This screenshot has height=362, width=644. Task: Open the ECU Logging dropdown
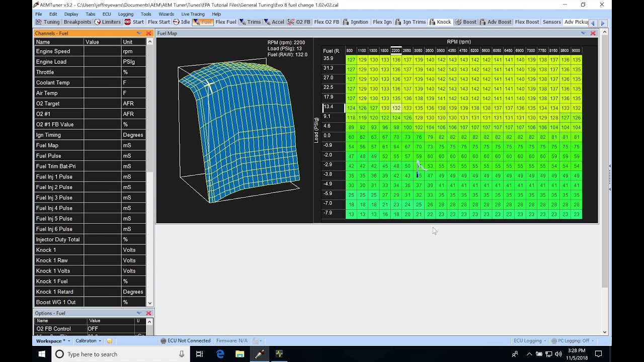point(530,341)
